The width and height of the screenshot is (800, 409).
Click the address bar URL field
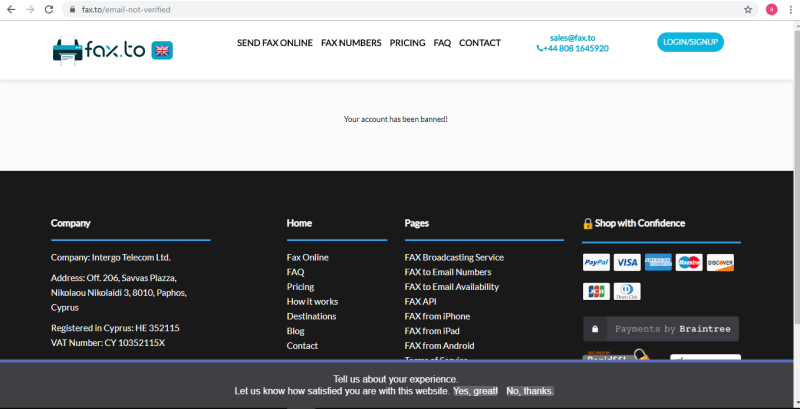coord(408,10)
